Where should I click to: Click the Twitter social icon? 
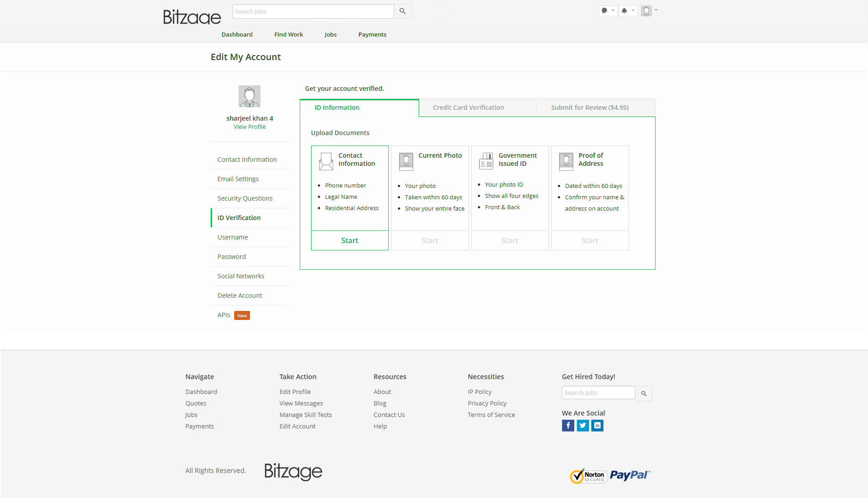click(583, 425)
